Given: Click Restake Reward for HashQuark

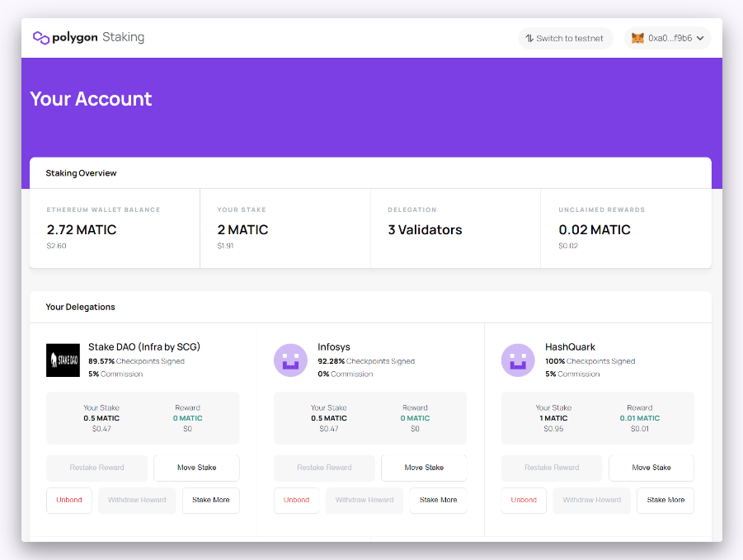Looking at the screenshot, I should tap(552, 468).
